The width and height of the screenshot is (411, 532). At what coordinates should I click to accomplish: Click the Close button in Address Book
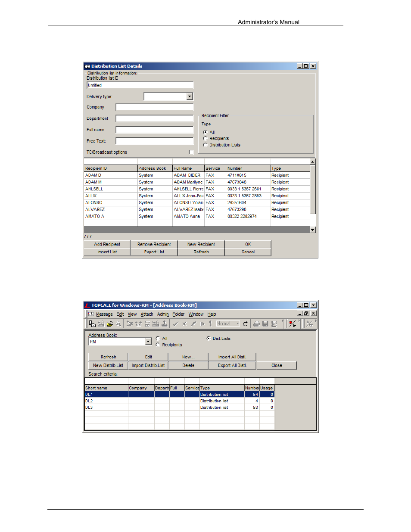(x=277, y=365)
